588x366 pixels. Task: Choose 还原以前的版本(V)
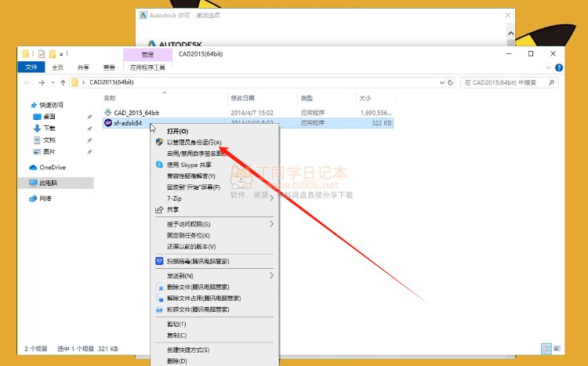[x=215, y=247]
